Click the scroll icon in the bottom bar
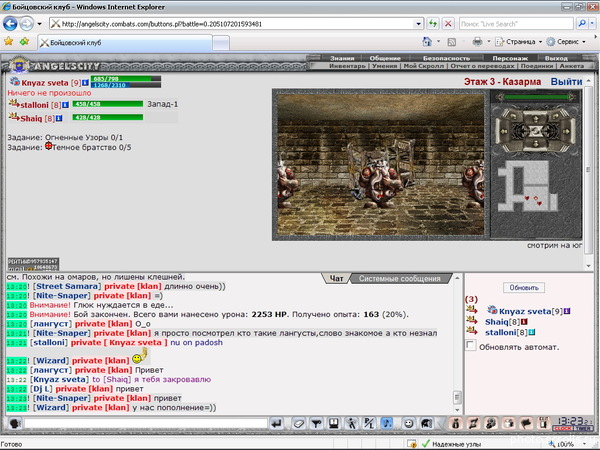Screen dimensions: 600x450 473,423
